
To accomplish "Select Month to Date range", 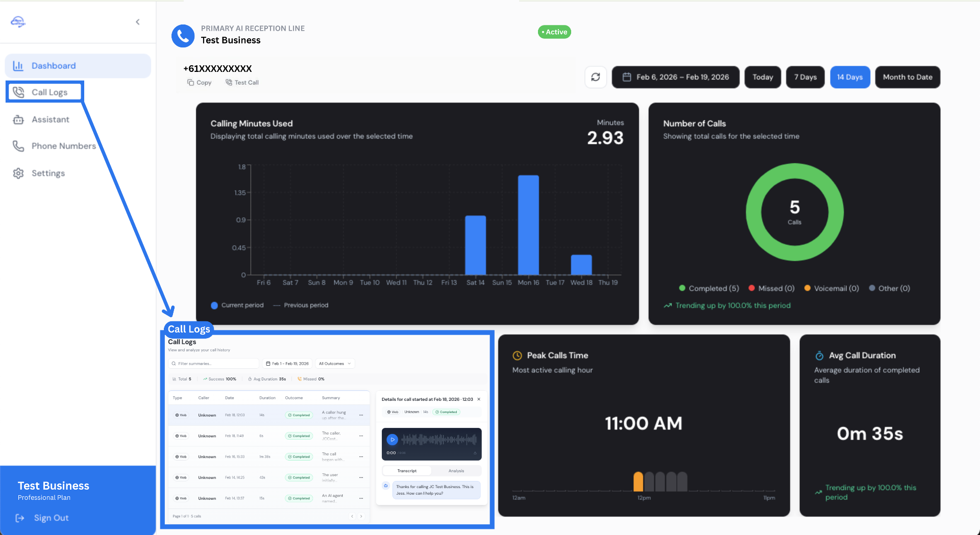I will [x=907, y=77].
